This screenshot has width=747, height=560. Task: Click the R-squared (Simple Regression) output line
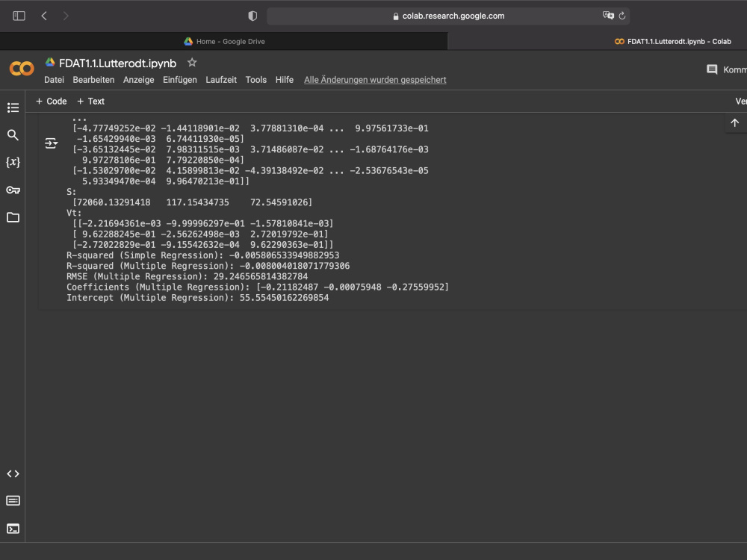click(x=203, y=255)
